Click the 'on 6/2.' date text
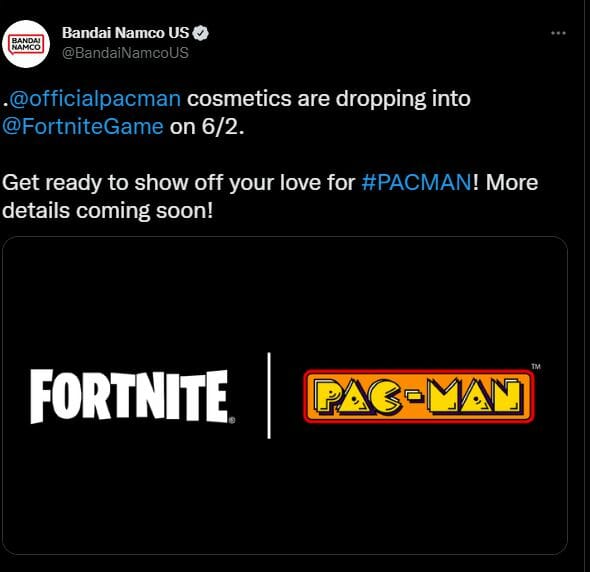The width and height of the screenshot is (590, 572). tap(207, 127)
